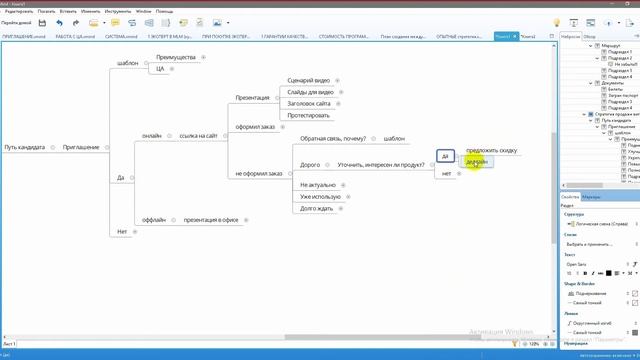Open the Изменить menu
Screen dimensions: 640x360
point(91,11)
